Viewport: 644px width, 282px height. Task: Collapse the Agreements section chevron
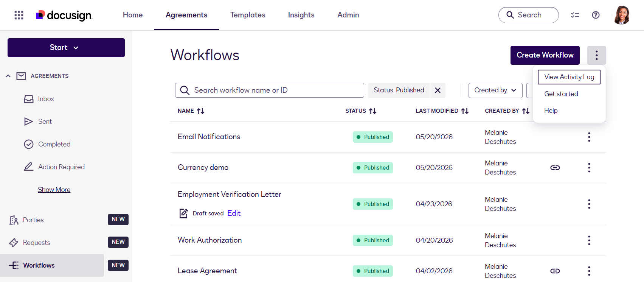click(8, 76)
